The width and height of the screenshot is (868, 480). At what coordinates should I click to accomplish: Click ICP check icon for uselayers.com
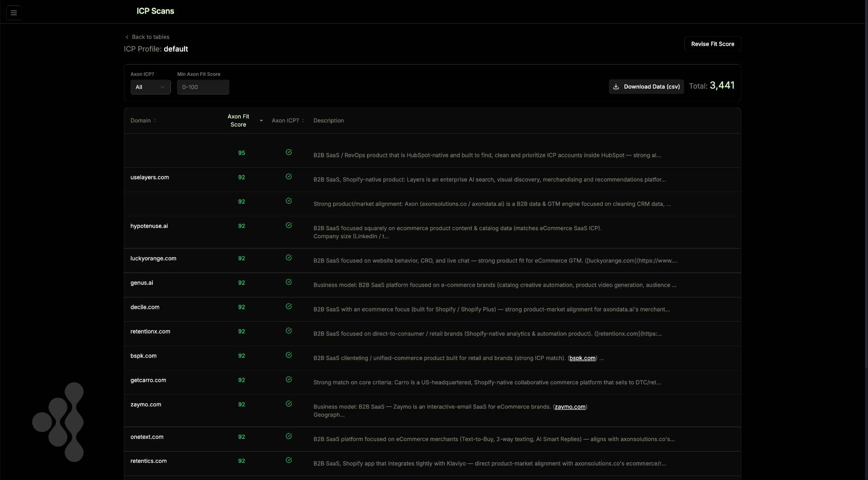click(289, 177)
